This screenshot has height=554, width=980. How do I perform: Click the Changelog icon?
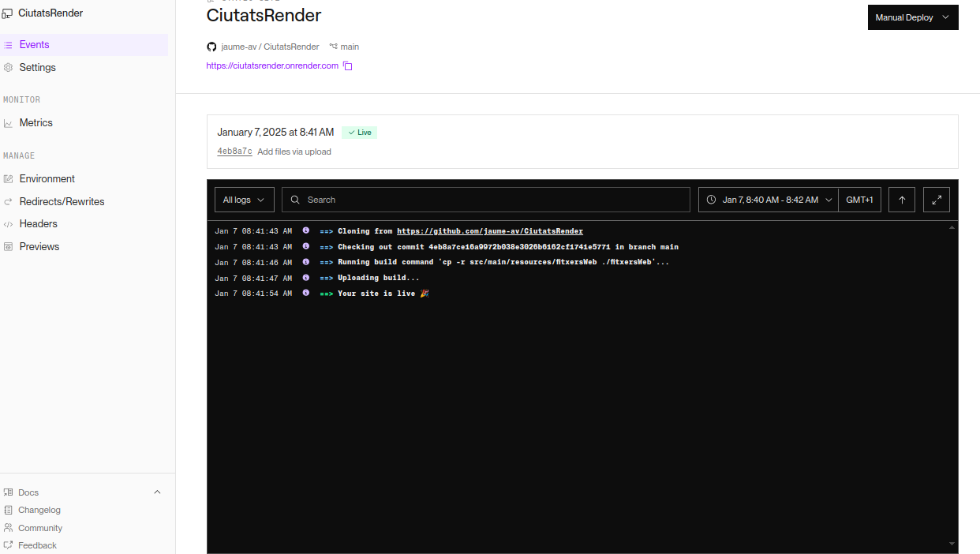point(8,511)
